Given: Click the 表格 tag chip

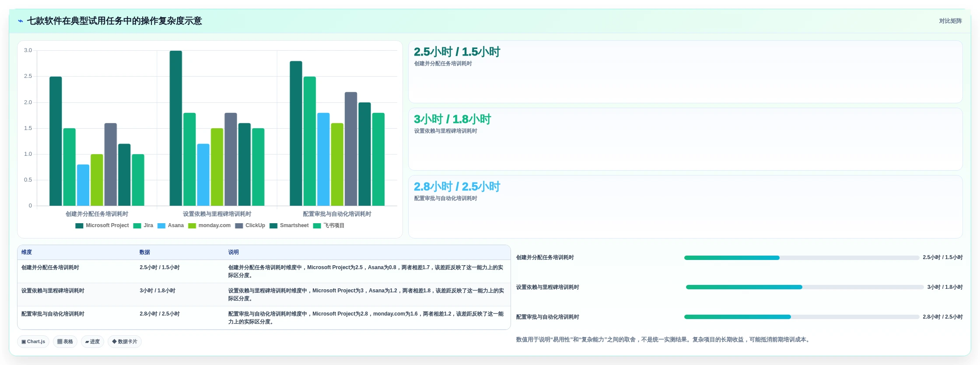Looking at the screenshot, I should pos(65,341).
